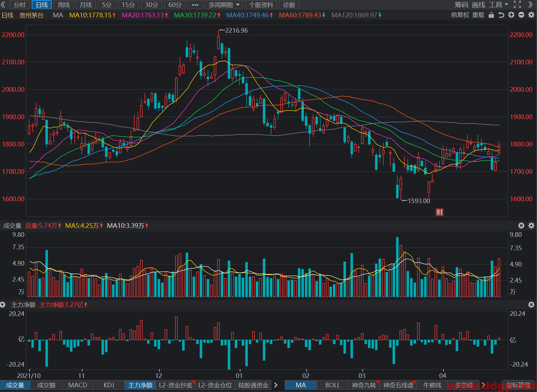
Task: Select L2-资金抄底 indicator tab
Action: [176, 385]
